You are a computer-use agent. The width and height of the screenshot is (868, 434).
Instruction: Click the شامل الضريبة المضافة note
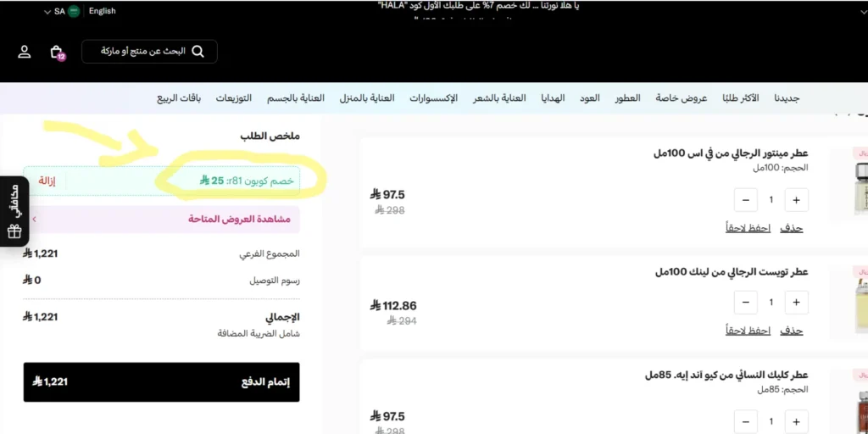pos(259,334)
